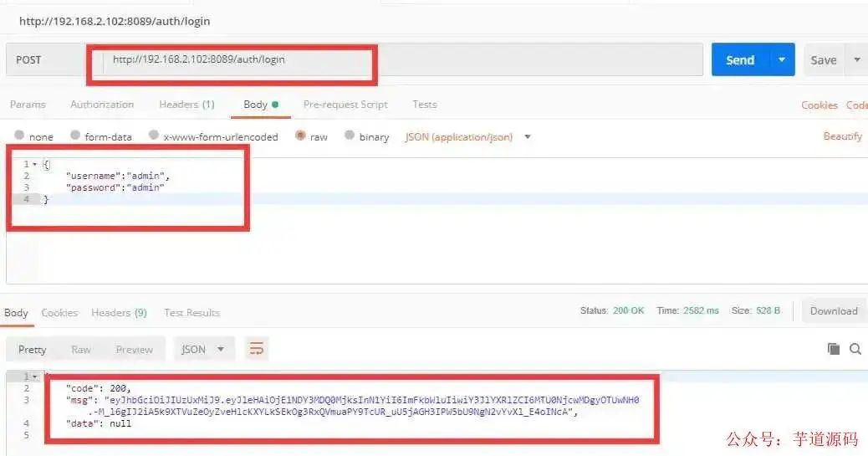868x456 pixels.
Task: Switch response view to Pretty
Action: coord(32,350)
